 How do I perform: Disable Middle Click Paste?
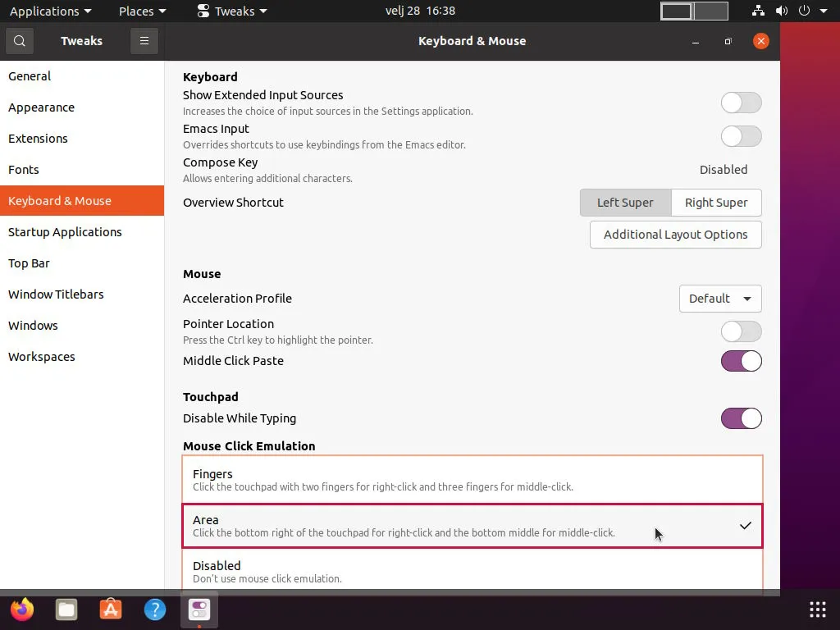(741, 361)
